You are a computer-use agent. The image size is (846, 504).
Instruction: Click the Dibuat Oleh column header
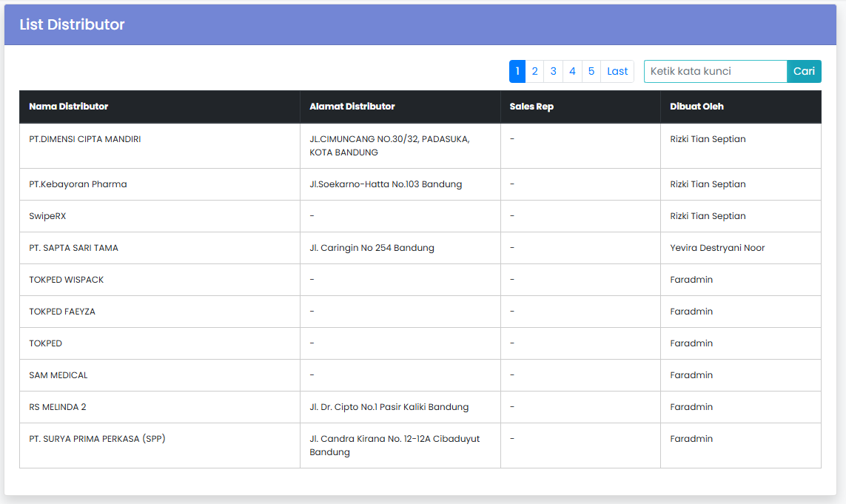point(696,107)
